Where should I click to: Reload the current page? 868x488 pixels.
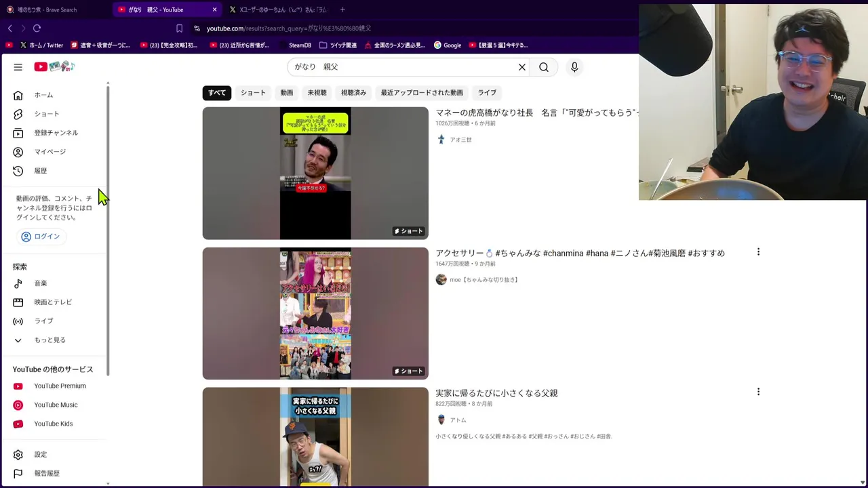(37, 28)
